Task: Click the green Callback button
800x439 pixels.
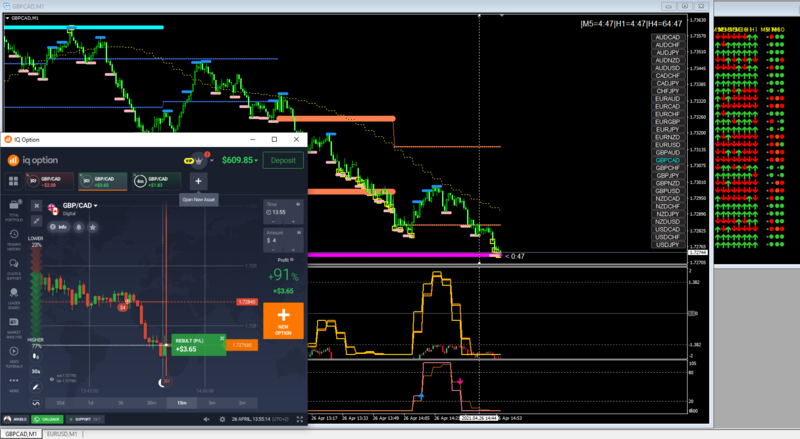Action: (47, 419)
